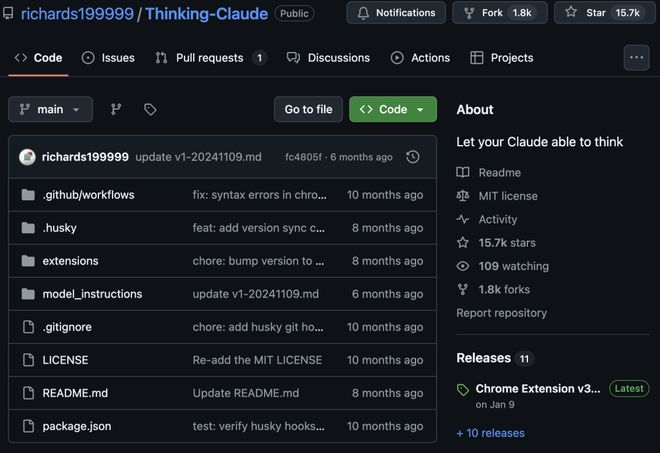Open Report repository link
This screenshot has width=660, height=453.
click(501, 313)
